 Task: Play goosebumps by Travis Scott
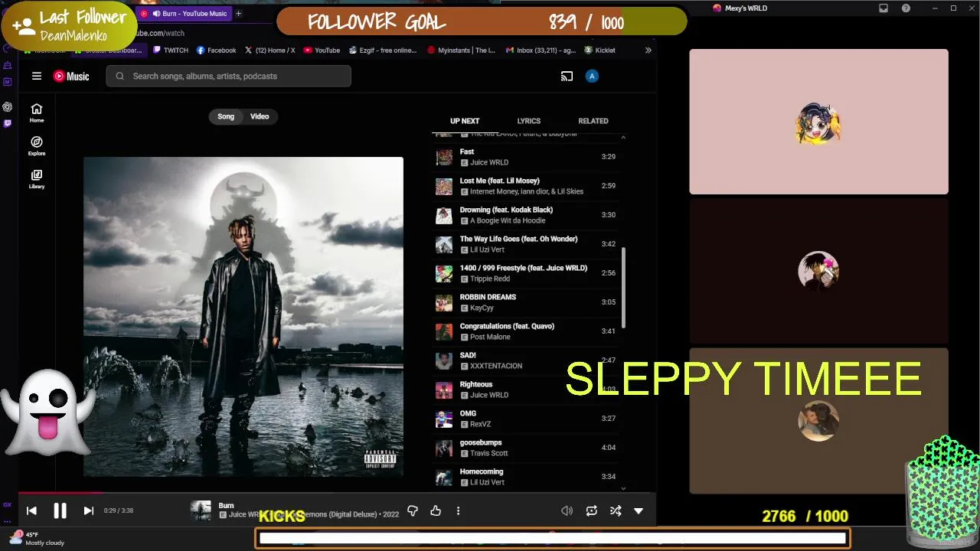(x=526, y=448)
